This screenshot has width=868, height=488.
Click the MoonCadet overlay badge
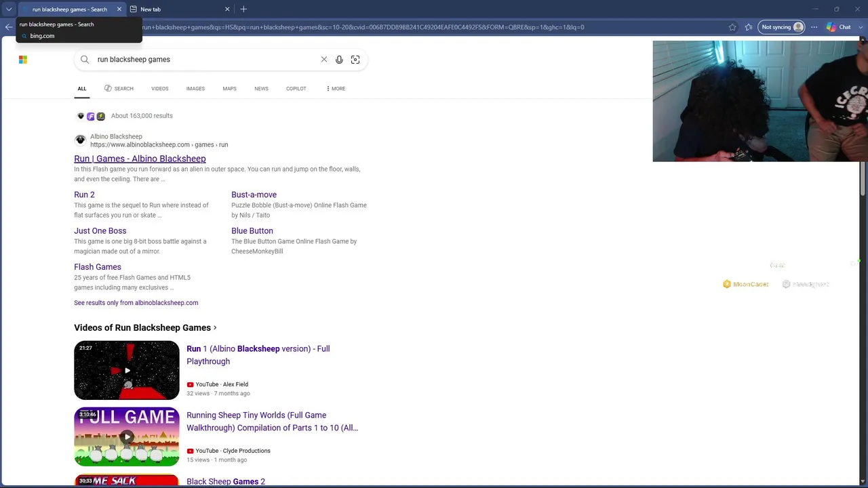[x=746, y=285]
